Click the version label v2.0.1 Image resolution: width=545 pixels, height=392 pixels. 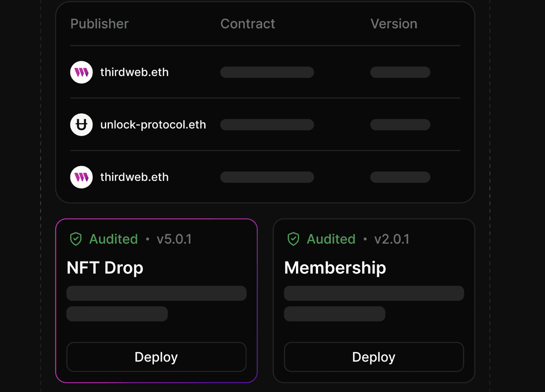click(392, 239)
